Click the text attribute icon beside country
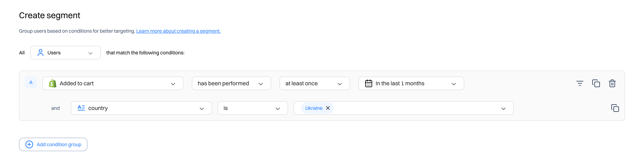The height and width of the screenshot is (167, 644). tap(81, 108)
